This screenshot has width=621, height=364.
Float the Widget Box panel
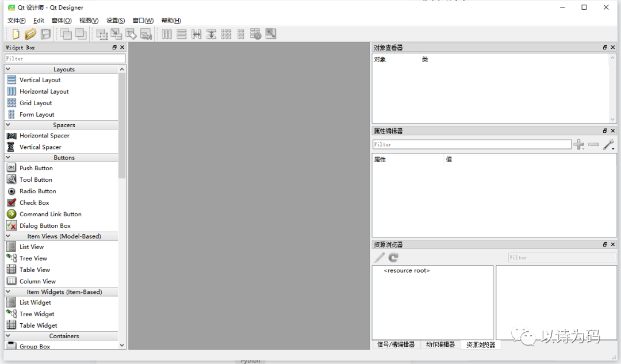[114, 47]
